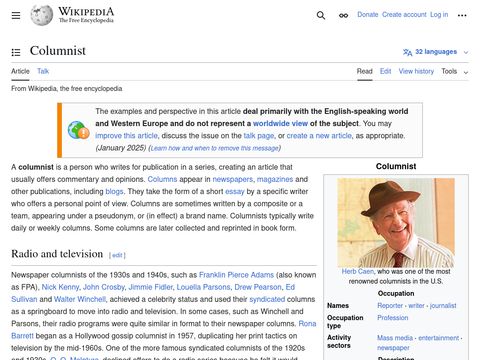Open the View history tab
Screen dimensions: 480x360
pos(416,71)
